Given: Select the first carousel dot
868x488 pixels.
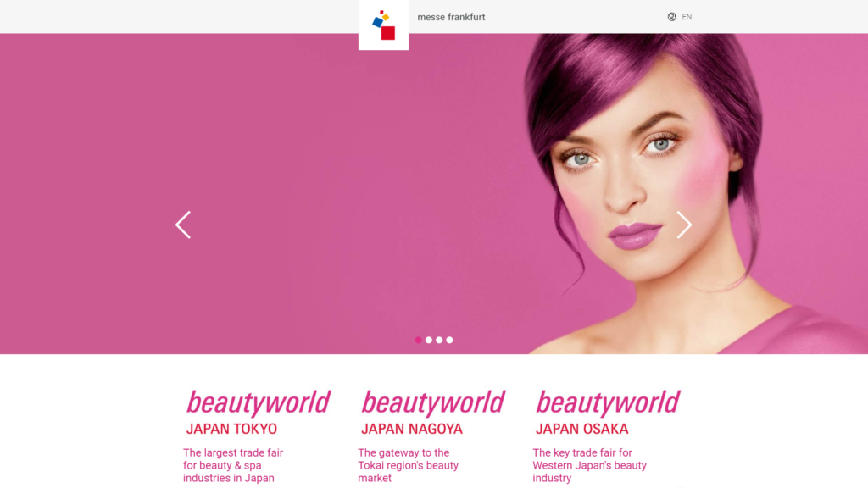Looking at the screenshot, I should (x=419, y=340).
